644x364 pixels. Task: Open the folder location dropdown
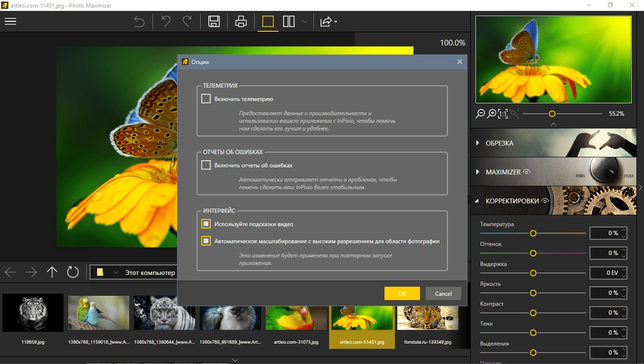click(x=116, y=273)
